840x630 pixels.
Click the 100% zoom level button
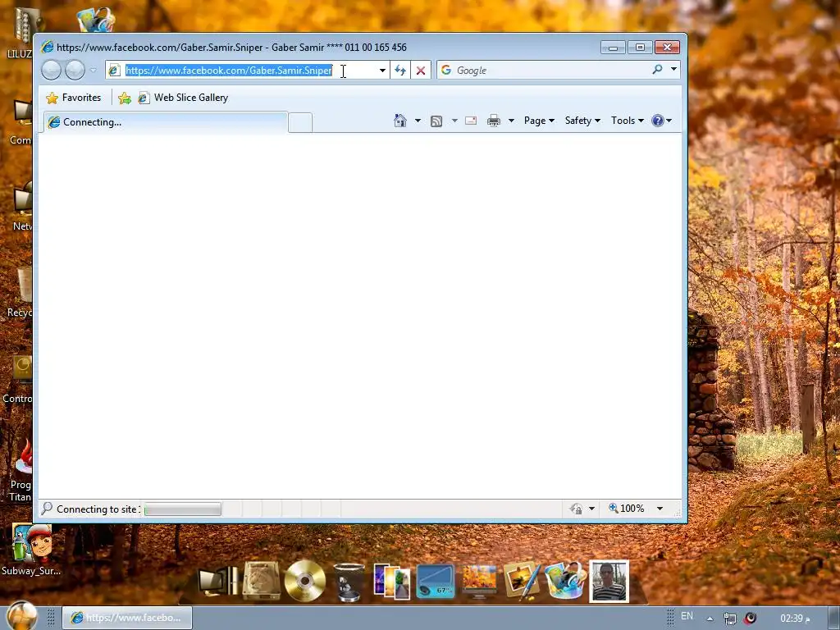(626, 508)
